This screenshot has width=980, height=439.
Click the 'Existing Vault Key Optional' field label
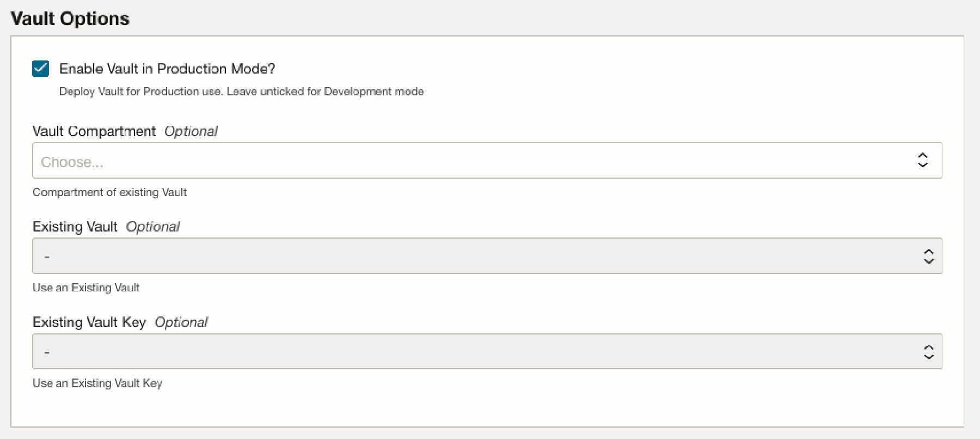point(120,322)
